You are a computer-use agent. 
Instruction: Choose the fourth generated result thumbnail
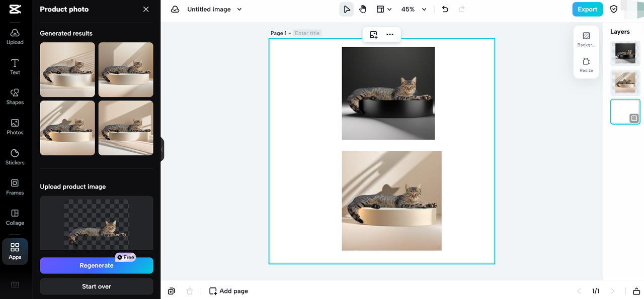[126, 128]
